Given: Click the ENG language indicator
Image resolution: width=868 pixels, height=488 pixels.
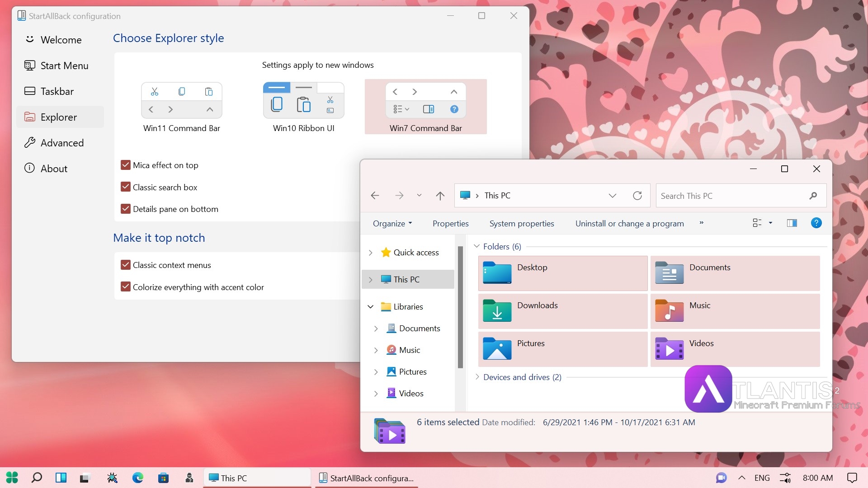Looking at the screenshot, I should click(762, 478).
